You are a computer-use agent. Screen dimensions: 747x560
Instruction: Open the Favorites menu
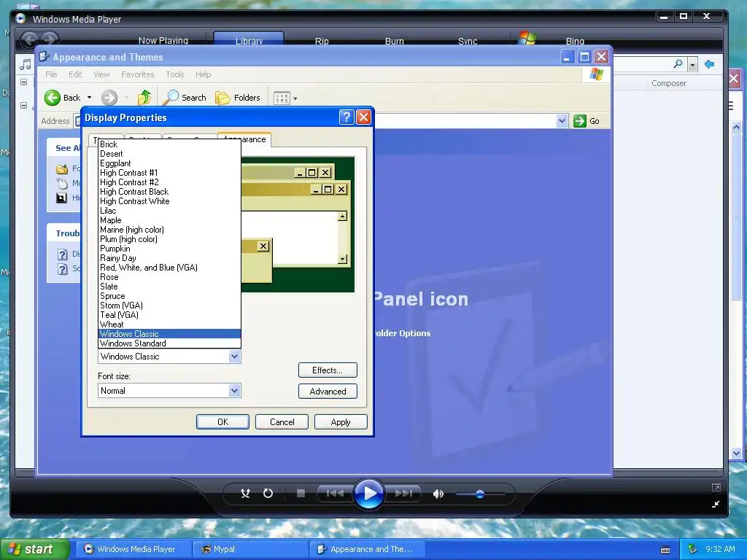pos(137,74)
